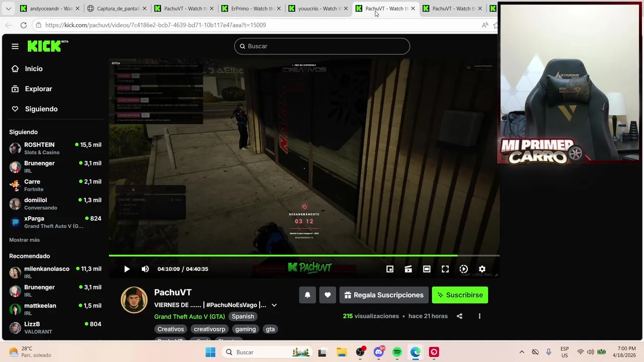Enable picture-in-picture mini player
The height and width of the screenshot is (362, 644).
tap(390, 269)
